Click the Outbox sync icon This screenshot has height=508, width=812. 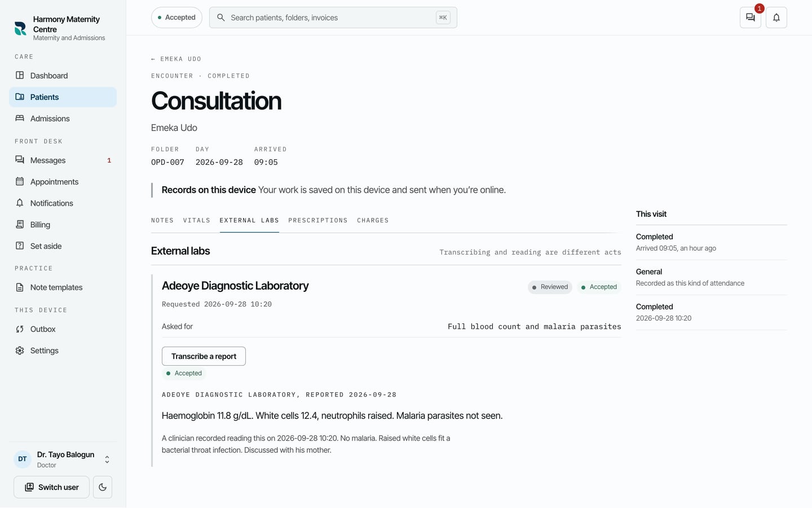click(20, 329)
